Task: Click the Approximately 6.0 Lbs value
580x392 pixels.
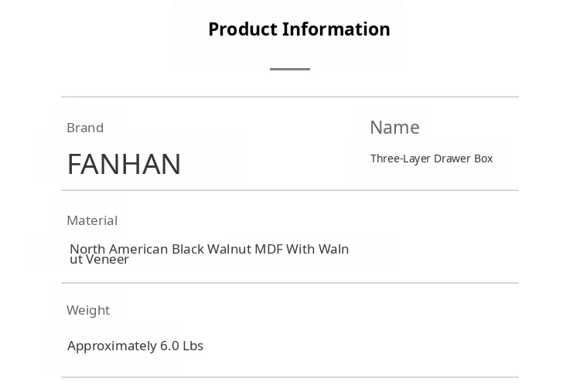Action: point(135,346)
